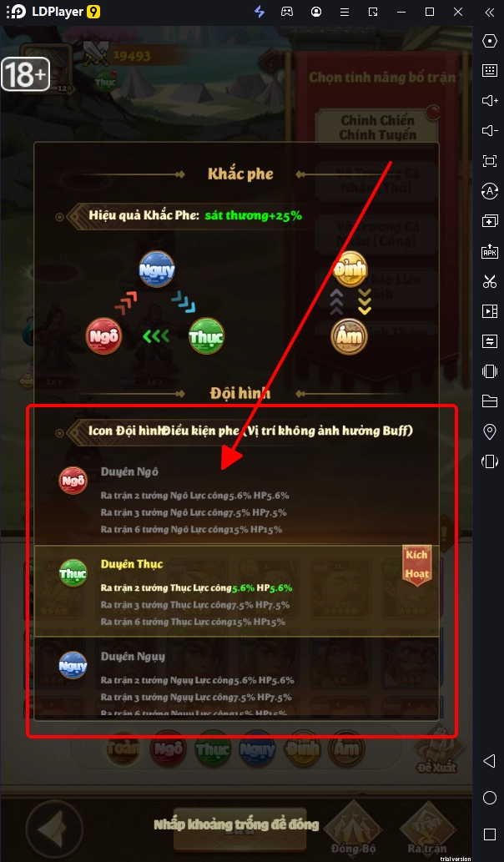Filter heroes by Toàn faction tab
Image resolution: width=504 pixels, height=862 pixels.
click(123, 749)
